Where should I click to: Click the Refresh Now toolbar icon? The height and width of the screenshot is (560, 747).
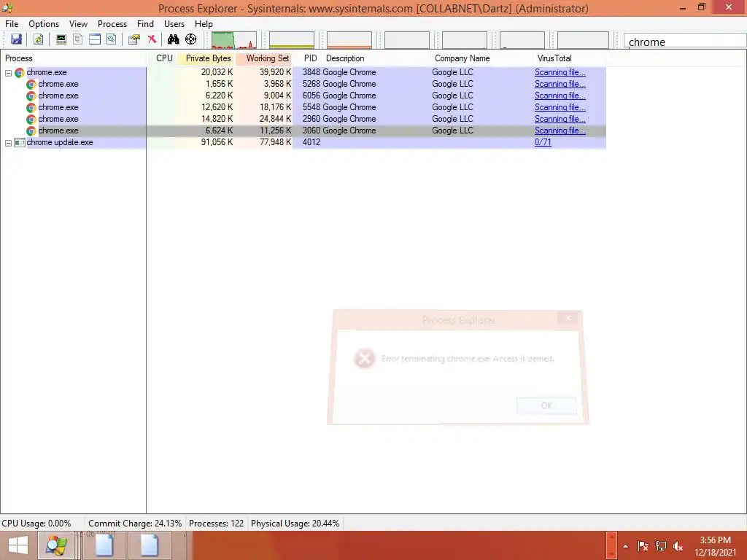(x=38, y=39)
